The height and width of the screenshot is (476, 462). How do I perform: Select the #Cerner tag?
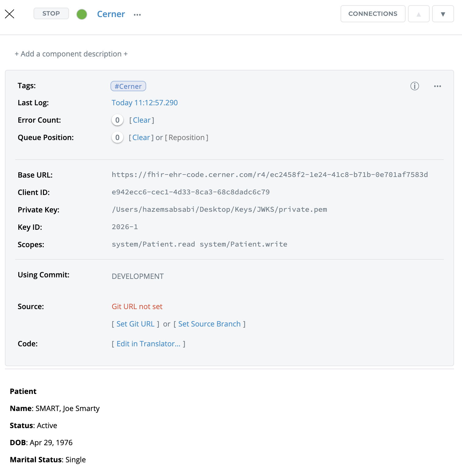click(x=128, y=86)
